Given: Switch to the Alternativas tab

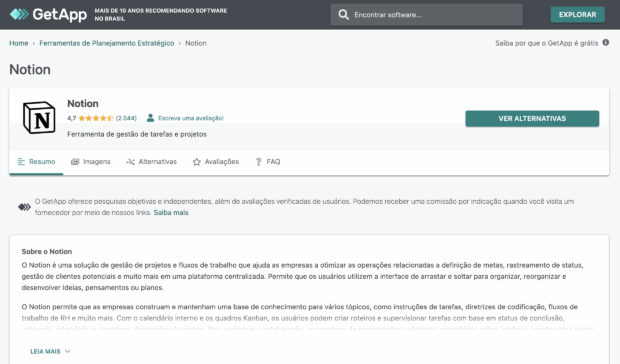Looking at the screenshot, I should tap(151, 162).
